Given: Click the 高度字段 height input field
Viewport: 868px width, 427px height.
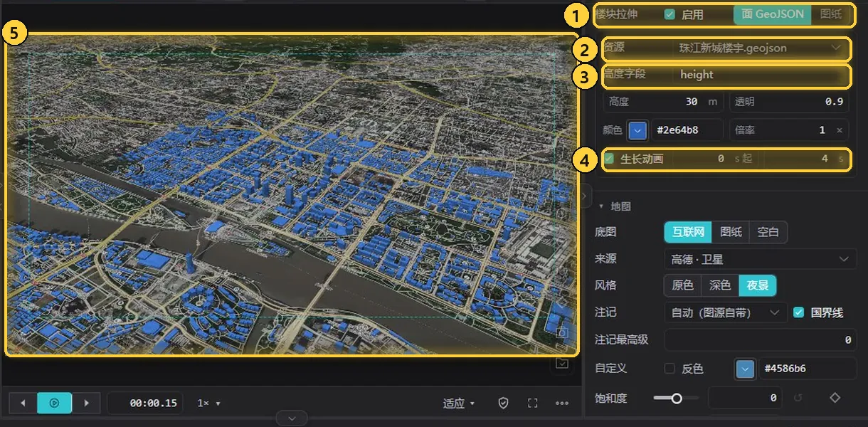Looking at the screenshot, I should click(760, 75).
